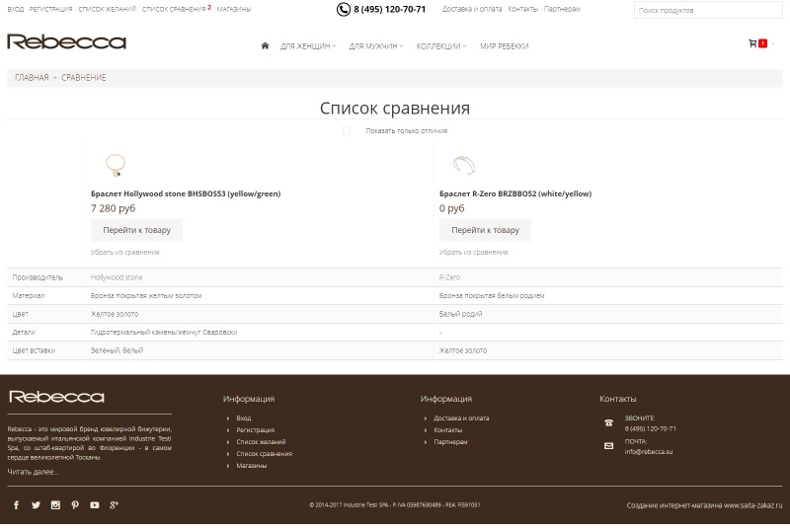Click the home icon in main navigation
The height and width of the screenshot is (532, 790).
[265, 45]
